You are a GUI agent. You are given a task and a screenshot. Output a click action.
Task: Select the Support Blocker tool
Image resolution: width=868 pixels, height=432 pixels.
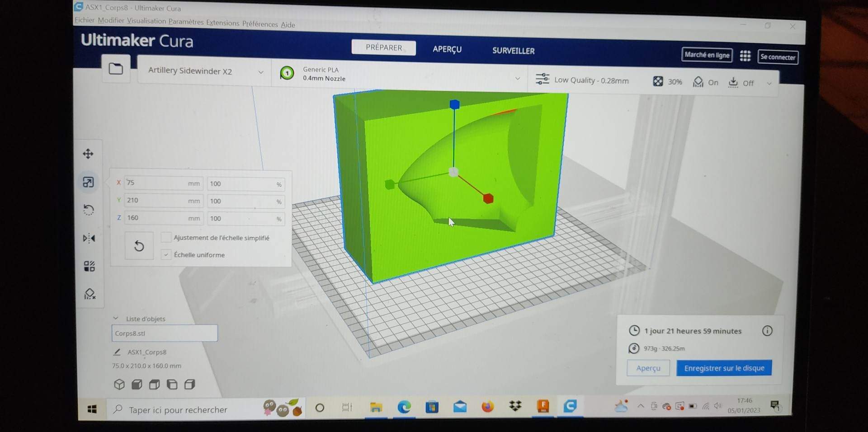pyautogui.click(x=90, y=294)
